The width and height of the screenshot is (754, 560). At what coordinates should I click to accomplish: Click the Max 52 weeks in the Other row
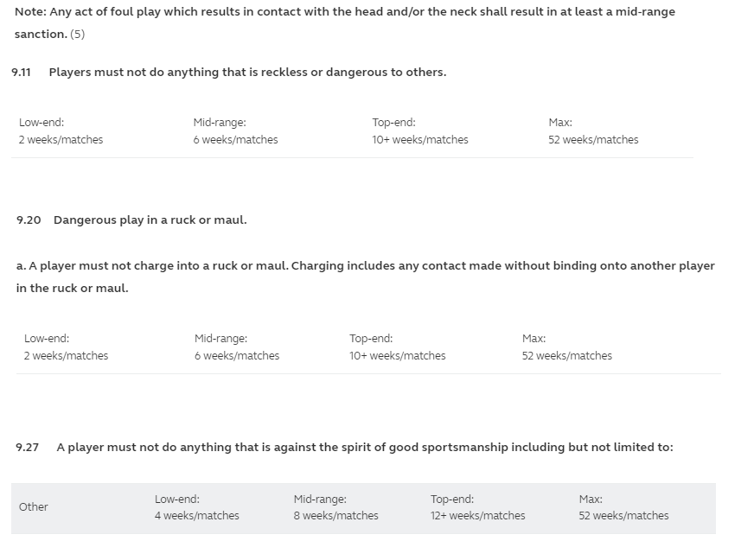tap(623, 516)
